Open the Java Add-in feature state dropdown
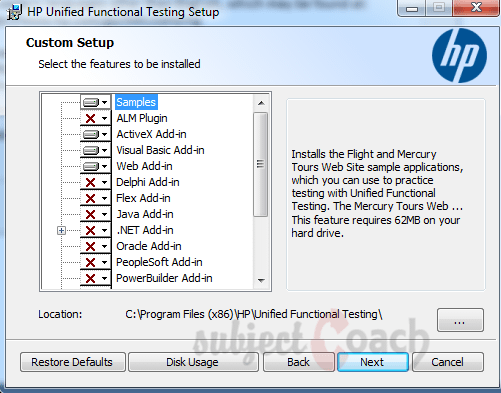This screenshot has width=501, height=393. pyautogui.click(x=96, y=214)
